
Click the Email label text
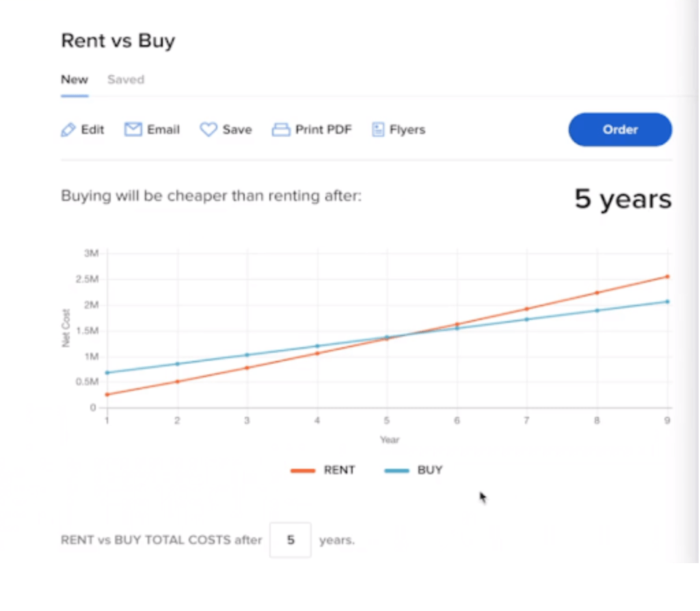[x=163, y=129]
